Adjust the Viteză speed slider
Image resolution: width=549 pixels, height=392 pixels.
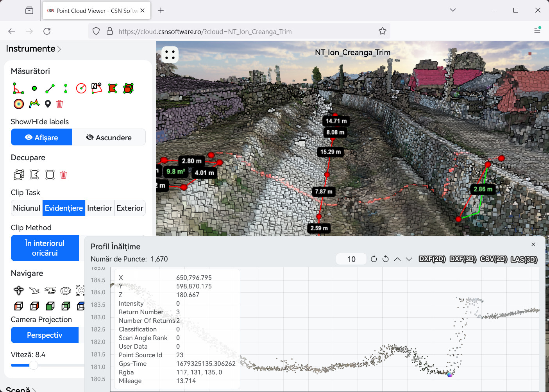click(x=34, y=365)
